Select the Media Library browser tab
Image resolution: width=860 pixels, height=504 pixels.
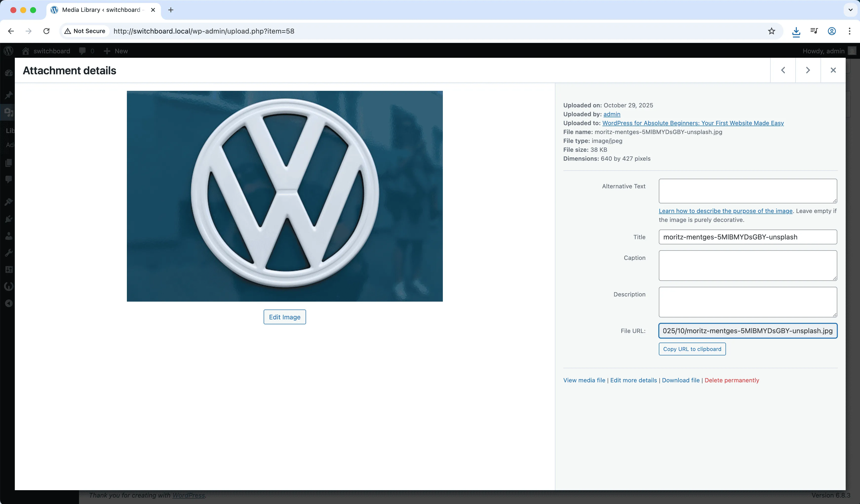[x=101, y=10]
